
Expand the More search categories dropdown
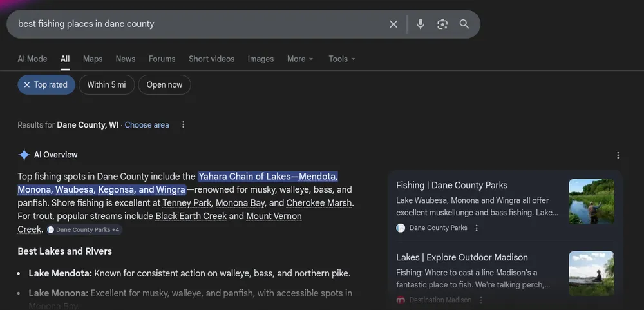click(x=300, y=59)
